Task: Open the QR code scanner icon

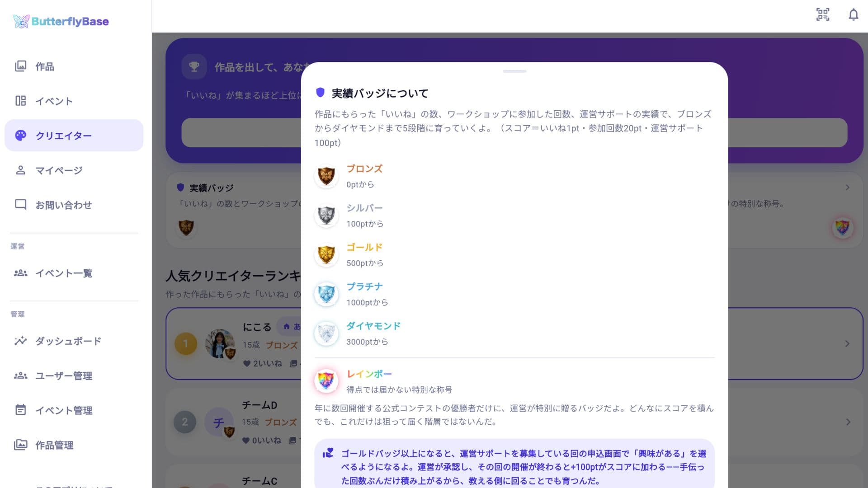Action: [x=823, y=14]
